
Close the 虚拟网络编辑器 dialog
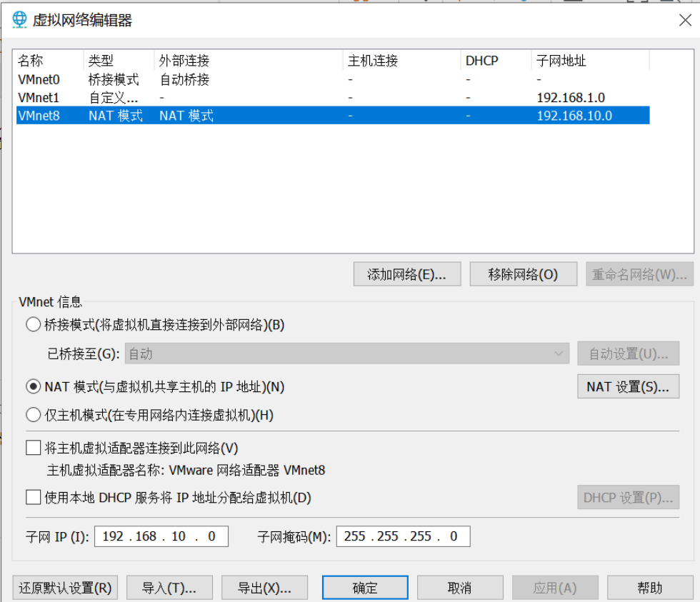pyautogui.click(x=685, y=20)
